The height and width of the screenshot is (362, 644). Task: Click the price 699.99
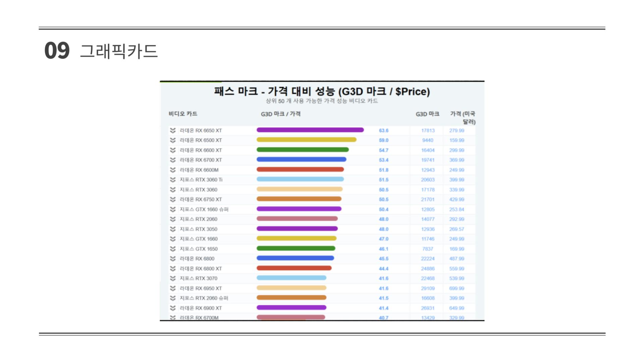coord(457,289)
